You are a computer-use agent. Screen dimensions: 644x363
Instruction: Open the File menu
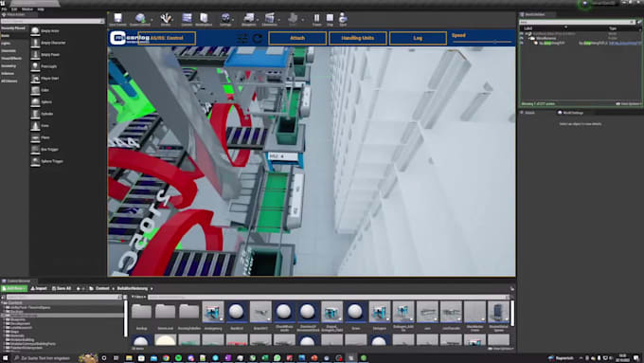click(4, 9)
